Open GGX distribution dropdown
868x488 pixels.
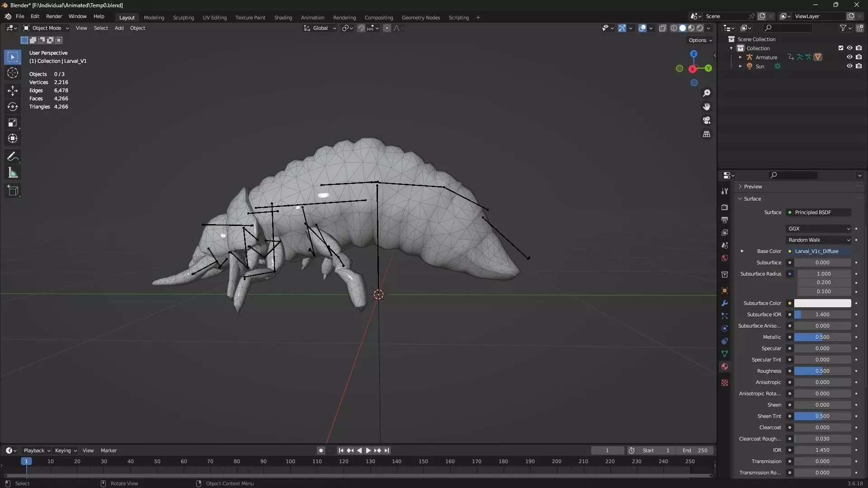click(819, 229)
